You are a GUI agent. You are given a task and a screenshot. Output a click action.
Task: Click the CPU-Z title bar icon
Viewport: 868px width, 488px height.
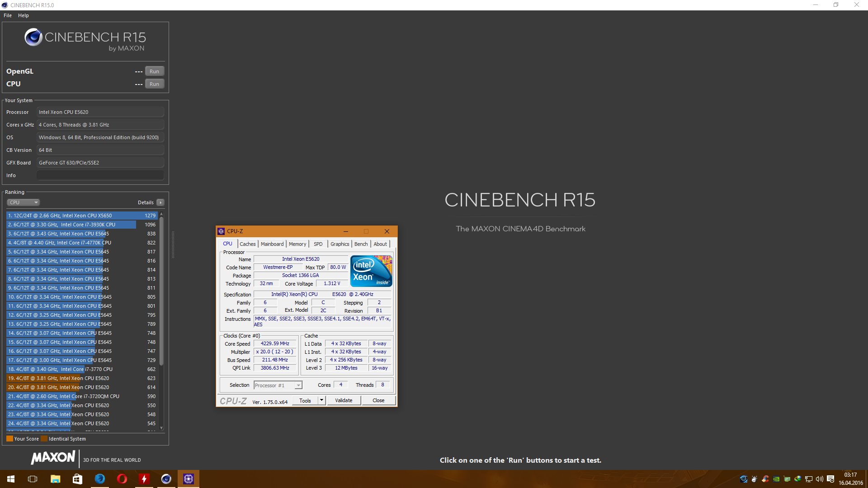tap(221, 231)
